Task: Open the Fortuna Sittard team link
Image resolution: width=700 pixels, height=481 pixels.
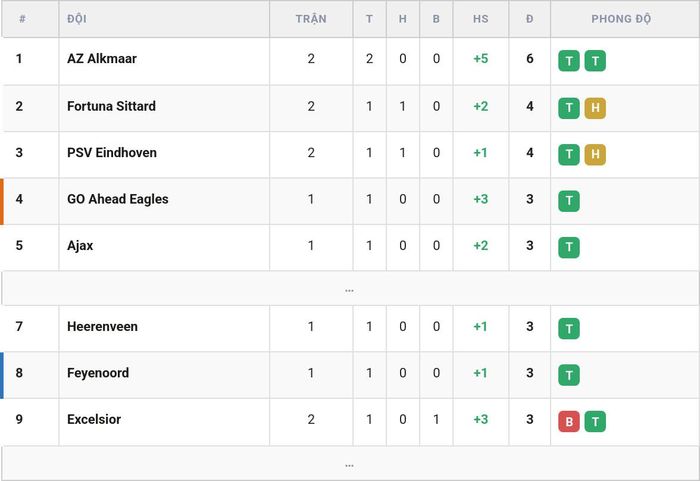Action: [x=111, y=106]
